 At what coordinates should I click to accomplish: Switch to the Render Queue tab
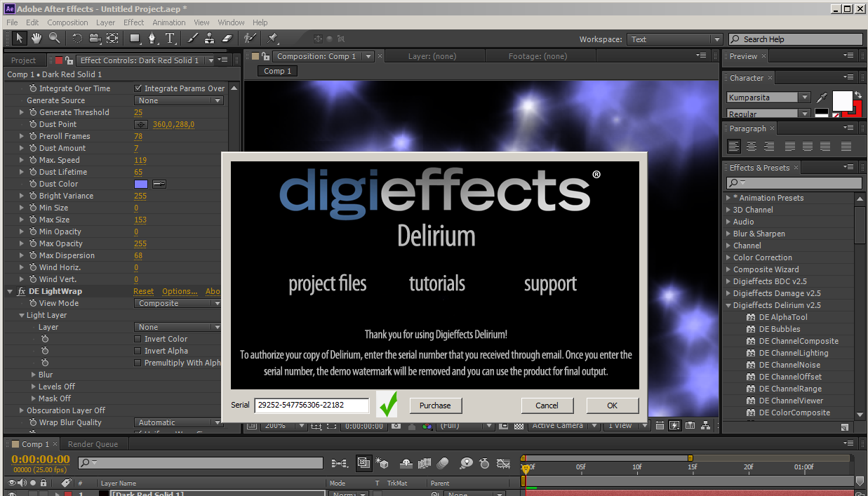pos(93,444)
